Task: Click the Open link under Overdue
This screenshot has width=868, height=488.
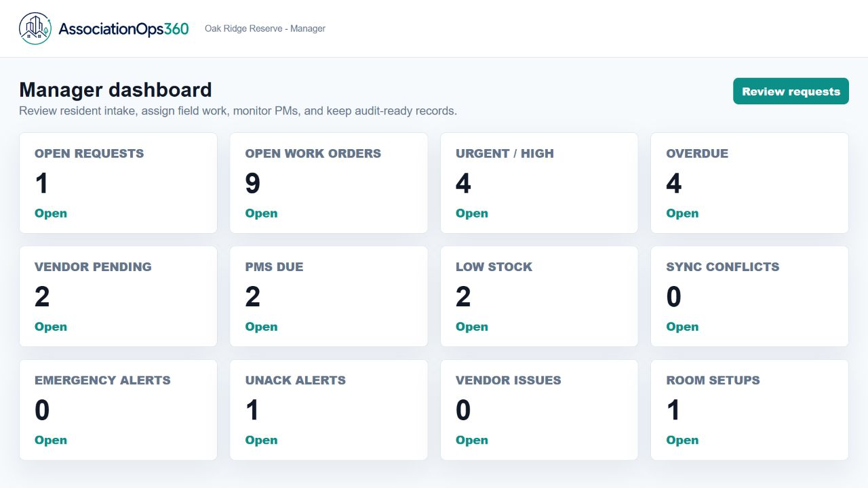Action: coord(682,213)
